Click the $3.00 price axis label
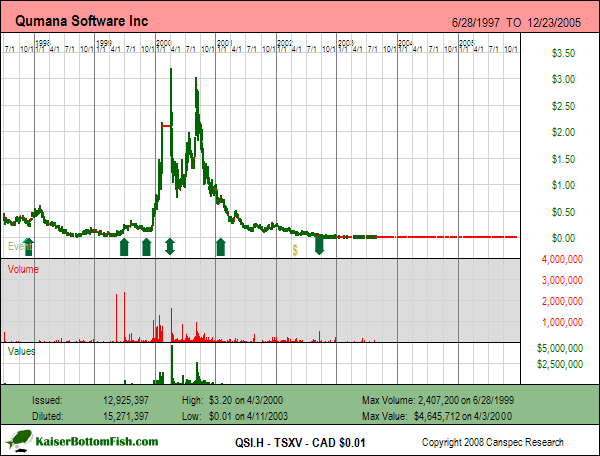The height and width of the screenshot is (456, 600). 563,79
